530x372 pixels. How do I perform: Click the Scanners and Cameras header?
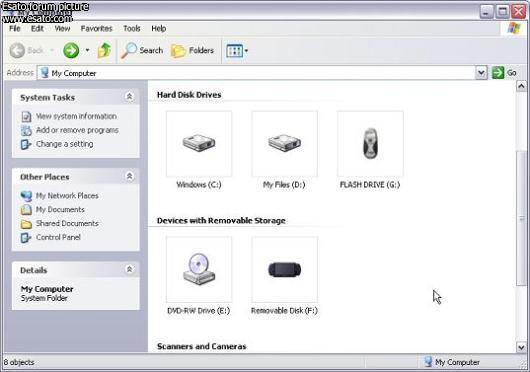click(201, 346)
